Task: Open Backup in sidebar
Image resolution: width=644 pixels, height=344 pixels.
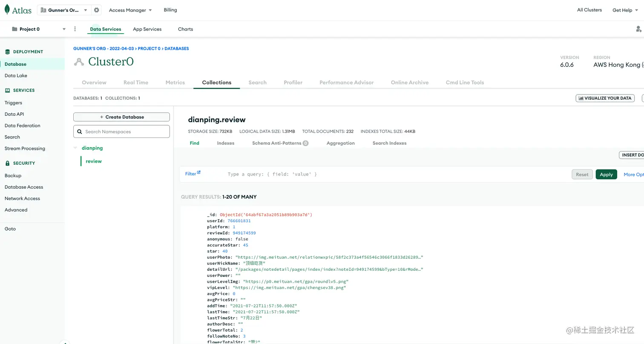Action: coord(13,175)
